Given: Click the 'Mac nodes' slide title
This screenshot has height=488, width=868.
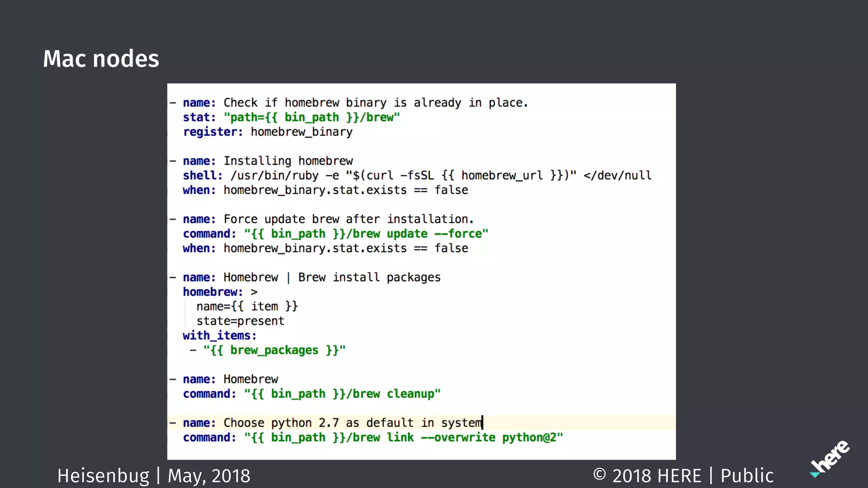Looking at the screenshot, I should tap(101, 58).
